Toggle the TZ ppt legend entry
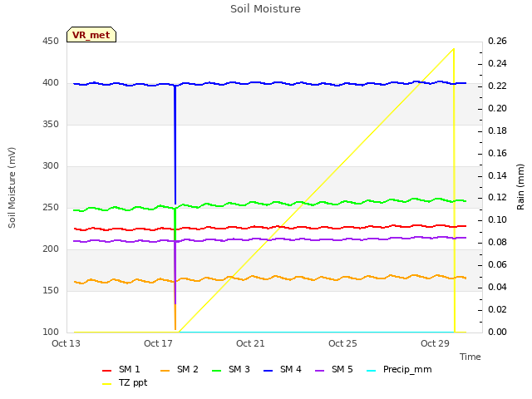532x399 pixels. [125, 382]
